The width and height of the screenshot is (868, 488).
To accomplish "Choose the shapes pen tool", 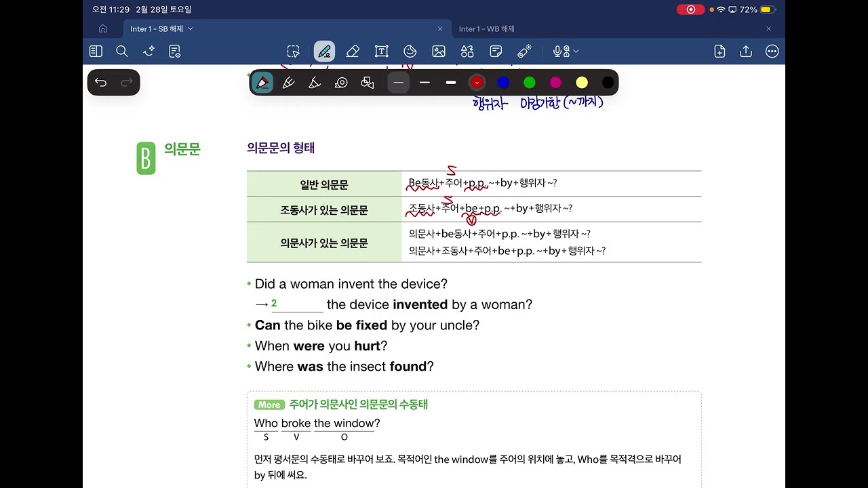I will coord(368,83).
